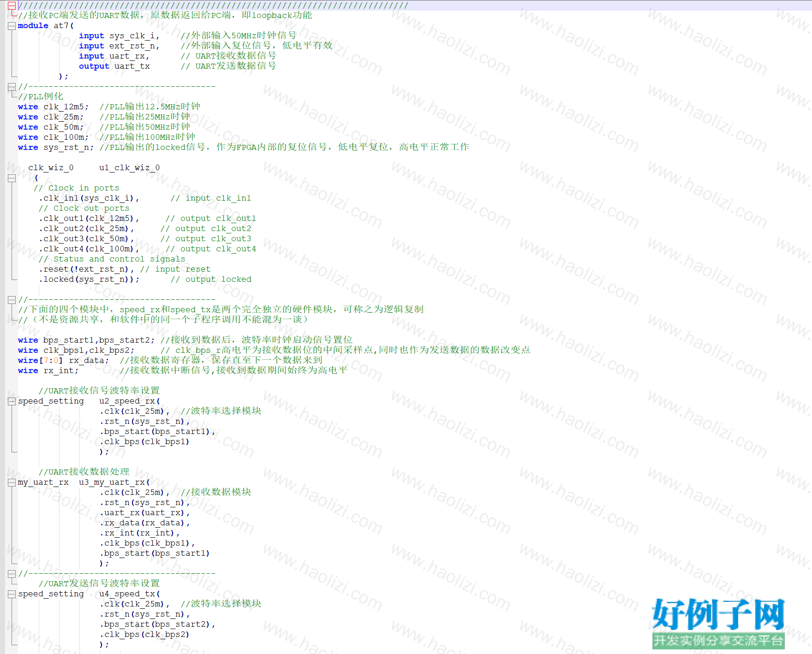
Task: Click the 'input uart_rx,' port line
Action: point(114,56)
